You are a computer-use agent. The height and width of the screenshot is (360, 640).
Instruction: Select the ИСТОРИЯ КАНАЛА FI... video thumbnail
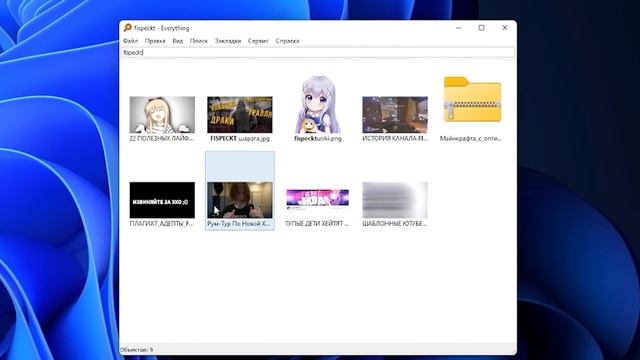pos(395,115)
